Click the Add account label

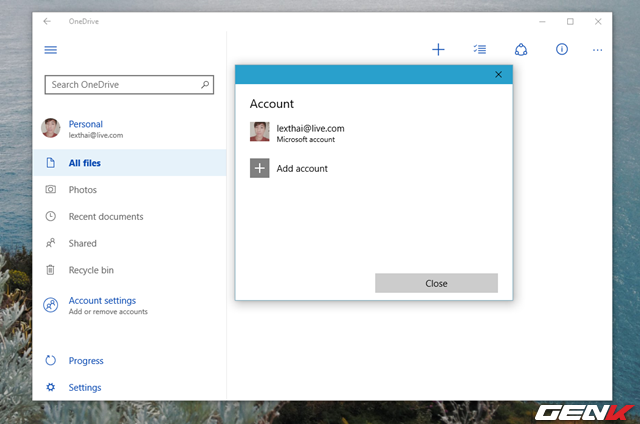(x=302, y=169)
